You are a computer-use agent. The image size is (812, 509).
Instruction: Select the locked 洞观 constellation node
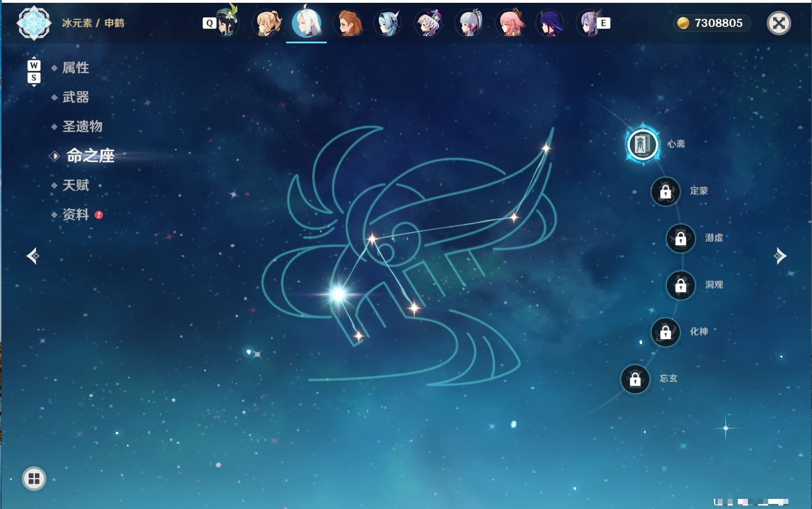click(680, 286)
